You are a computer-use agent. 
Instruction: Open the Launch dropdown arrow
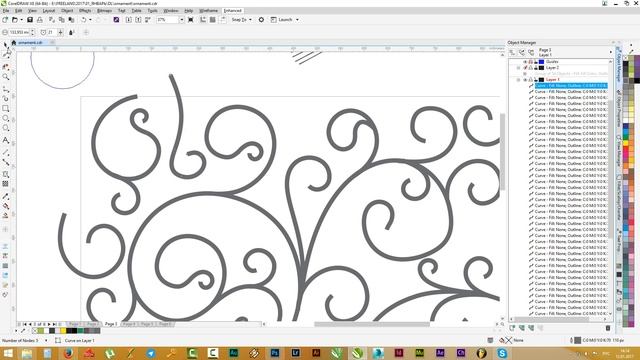[x=297, y=20]
